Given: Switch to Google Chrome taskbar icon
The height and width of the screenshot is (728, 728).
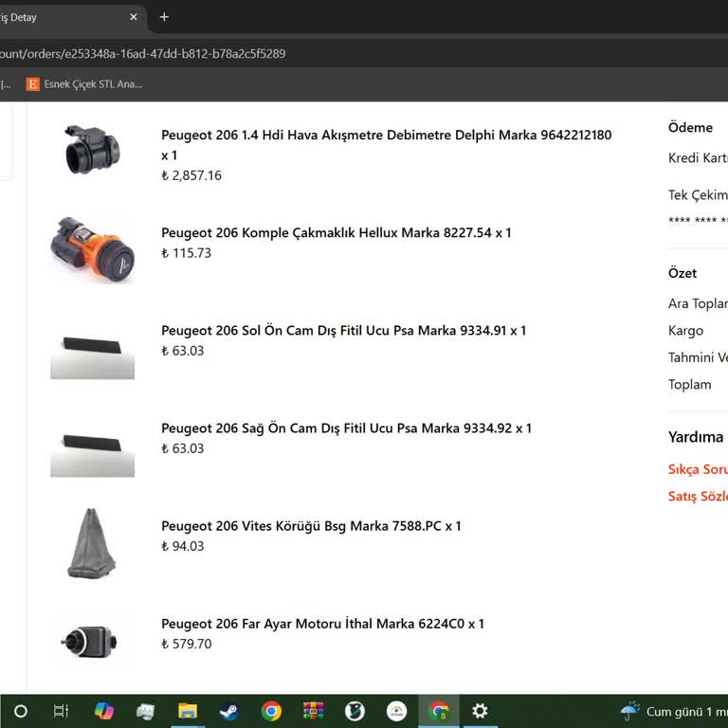Looking at the screenshot, I should pyautogui.click(x=271, y=711).
